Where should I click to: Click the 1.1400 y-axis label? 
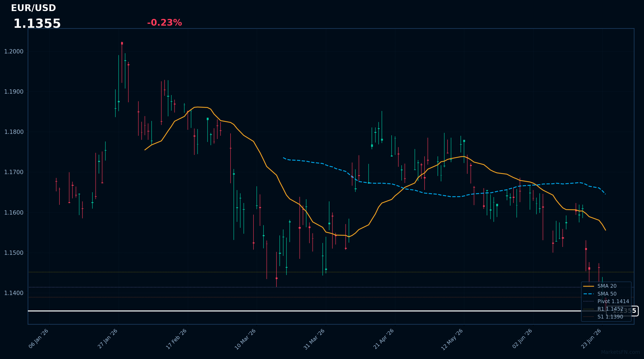pos(14,293)
